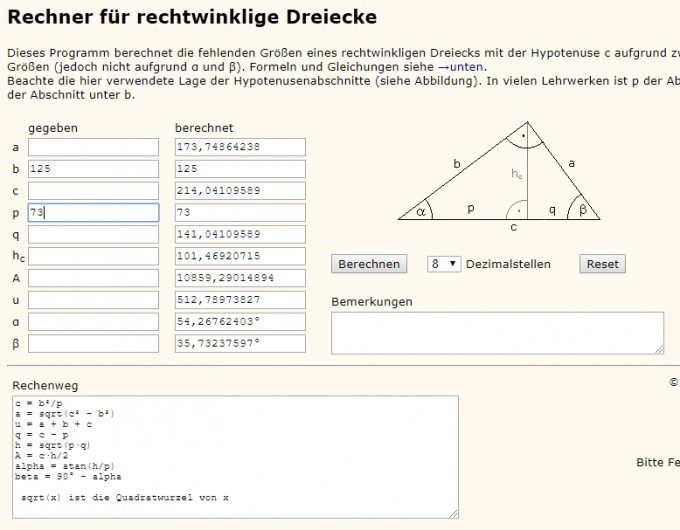Click the Reset button
The height and width of the screenshot is (530, 680).
coord(602,264)
